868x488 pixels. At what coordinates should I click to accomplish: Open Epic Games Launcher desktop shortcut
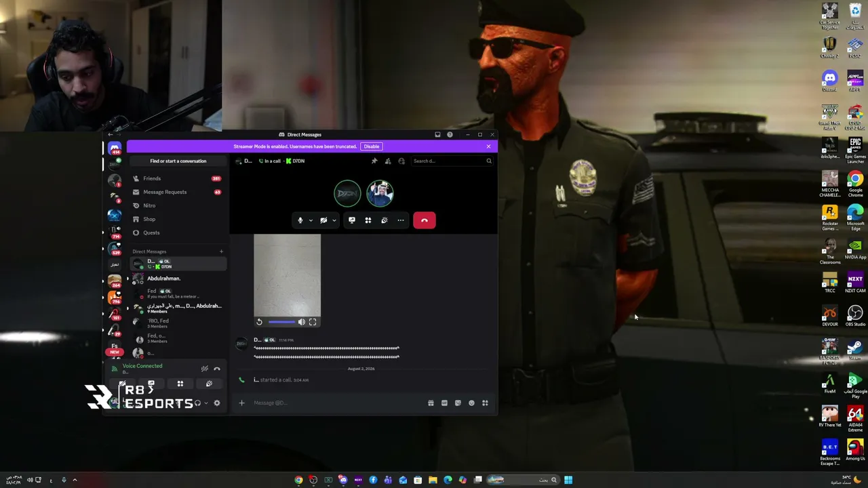855,150
